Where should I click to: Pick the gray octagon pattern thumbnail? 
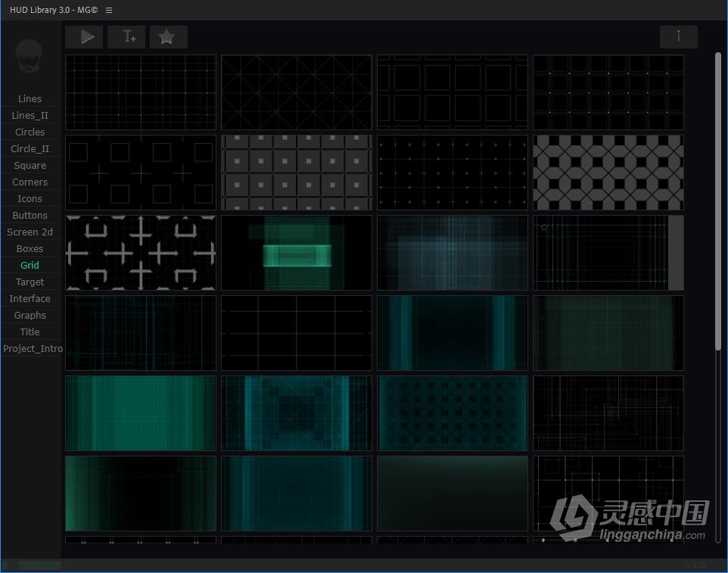click(608, 173)
